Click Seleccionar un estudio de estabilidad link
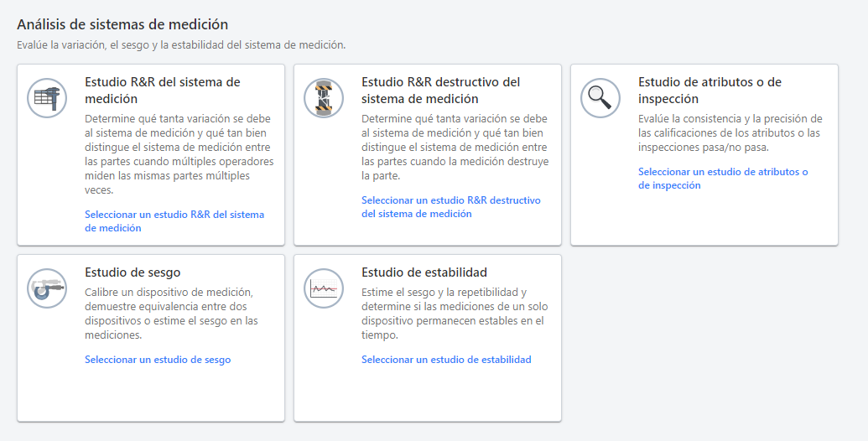Screen dimensions: 868x441 pyautogui.click(x=446, y=360)
